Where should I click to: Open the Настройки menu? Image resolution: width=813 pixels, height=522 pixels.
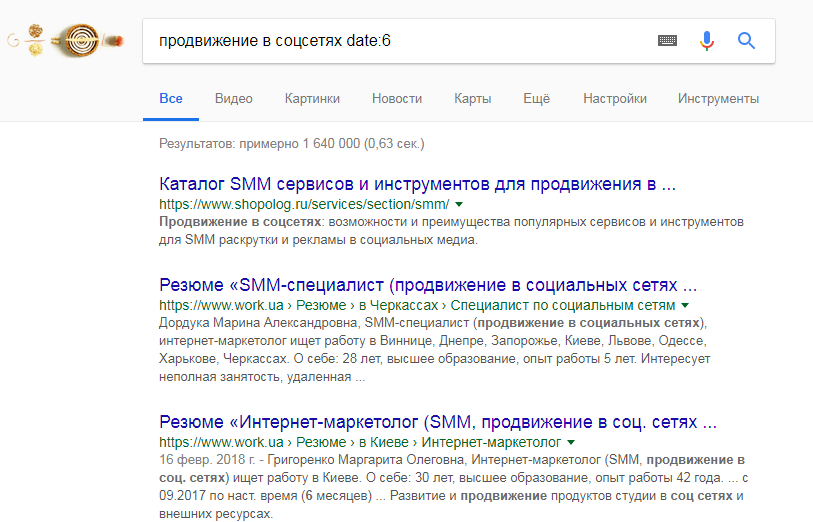point(615,99)
